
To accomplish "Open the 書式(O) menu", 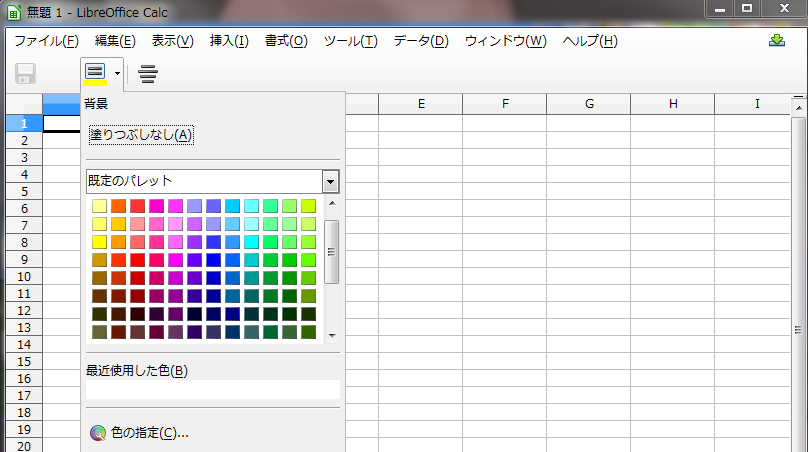I will (x=286, y=41).
